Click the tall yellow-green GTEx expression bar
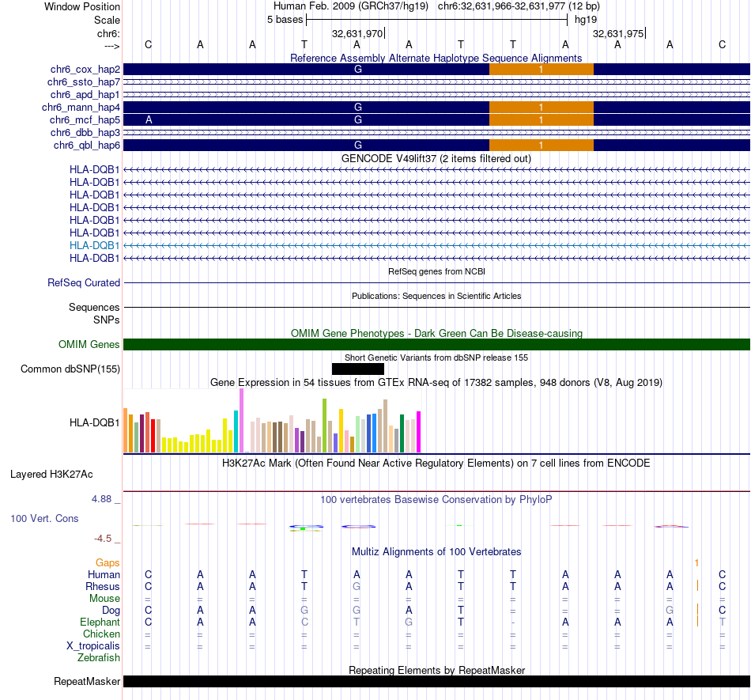 (x=324, y=426)
